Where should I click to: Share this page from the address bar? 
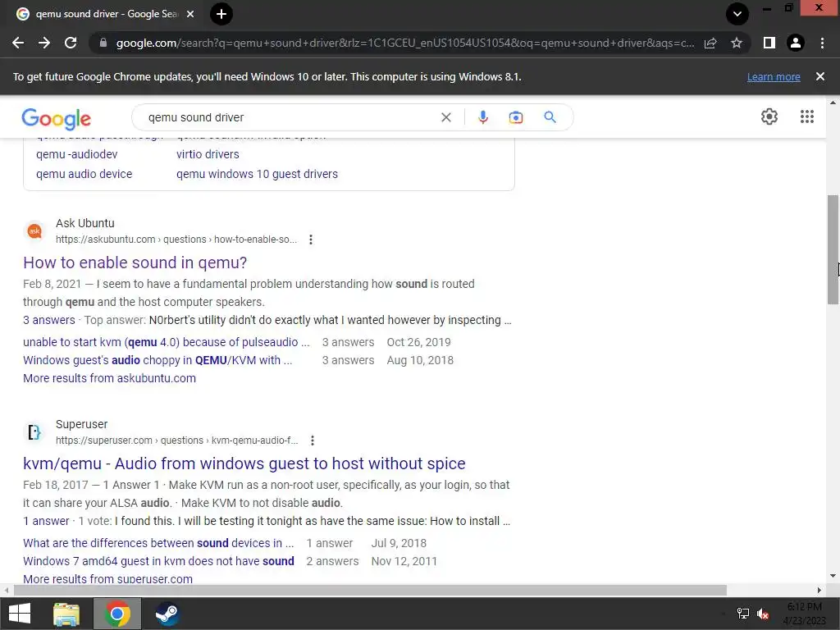pyautogui.click(x=710, y=43)
